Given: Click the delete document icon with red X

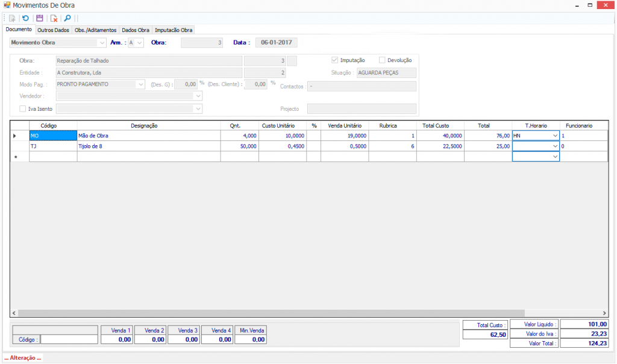Looking at the screenshot, I should point(54,19).
